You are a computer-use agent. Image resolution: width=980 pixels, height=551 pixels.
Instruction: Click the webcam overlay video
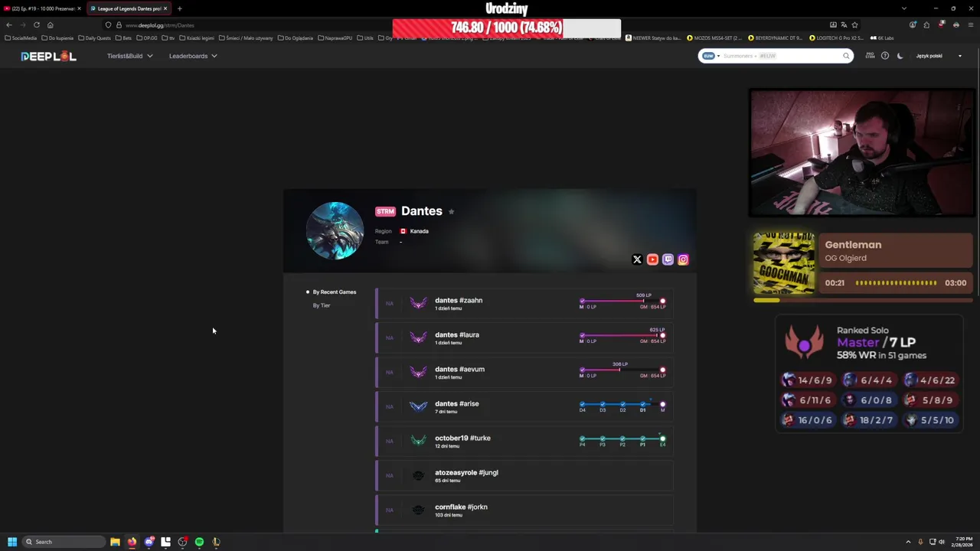[861, 153]
